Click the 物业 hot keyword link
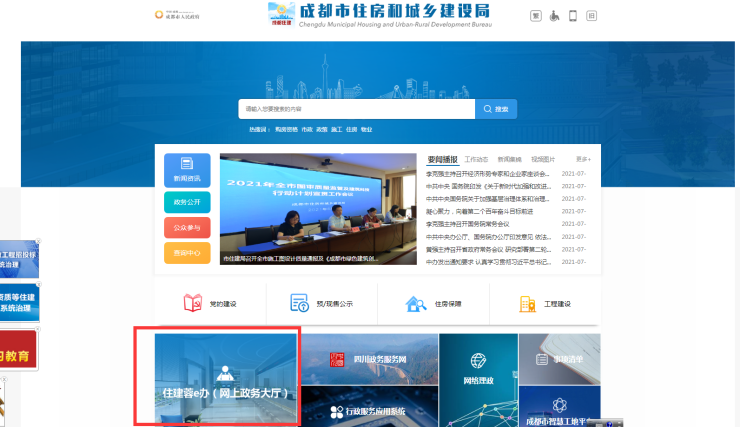740x427 pixels. 367,129
